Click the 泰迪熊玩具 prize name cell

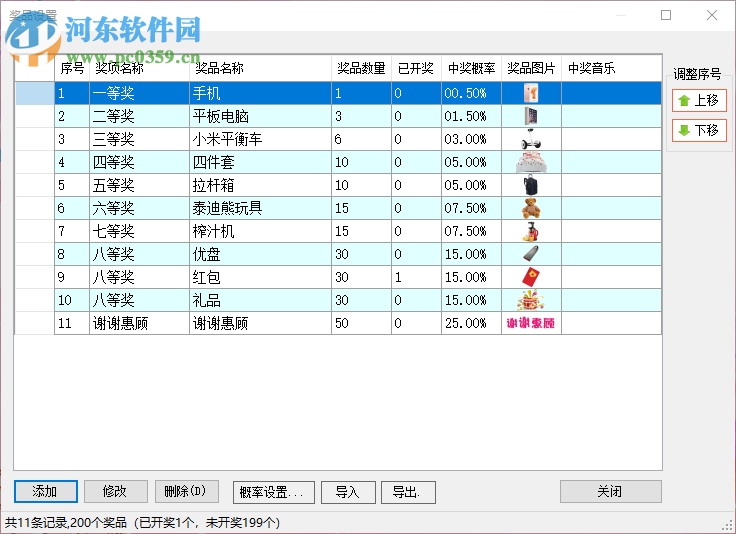coord(260,208)
